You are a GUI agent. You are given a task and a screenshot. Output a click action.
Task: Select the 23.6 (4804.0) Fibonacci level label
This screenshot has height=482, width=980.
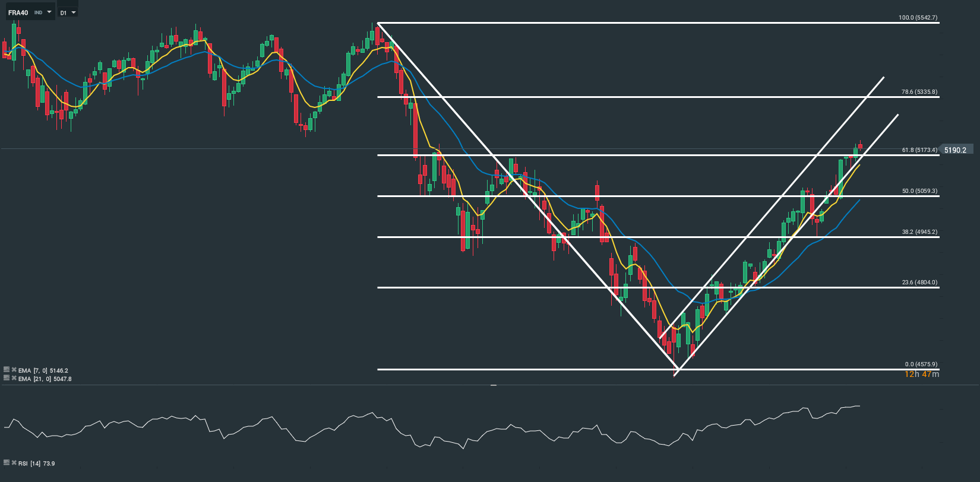point(919,283)
